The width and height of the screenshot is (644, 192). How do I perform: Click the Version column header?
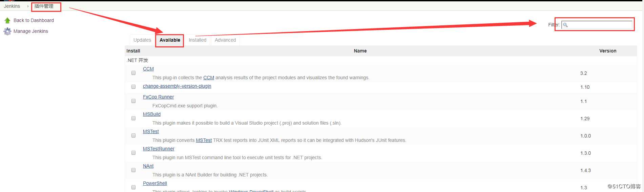coord(608,51)
